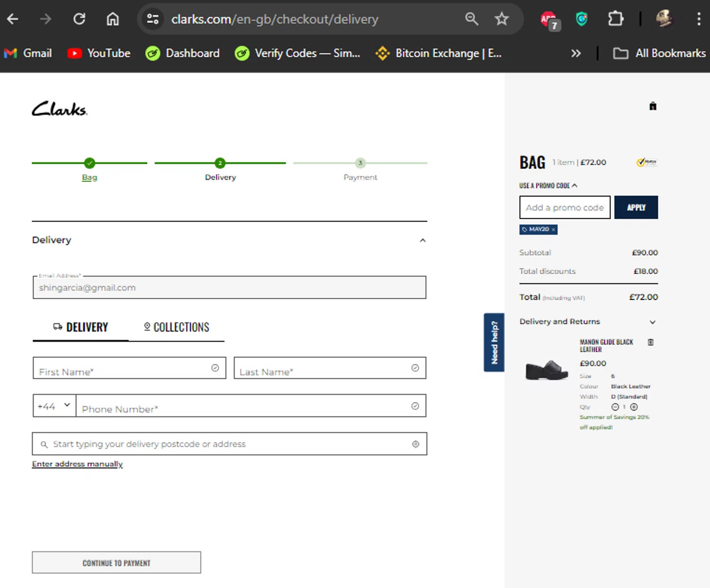
Task: Focus the Phone Number field
Action: point(251,406)
